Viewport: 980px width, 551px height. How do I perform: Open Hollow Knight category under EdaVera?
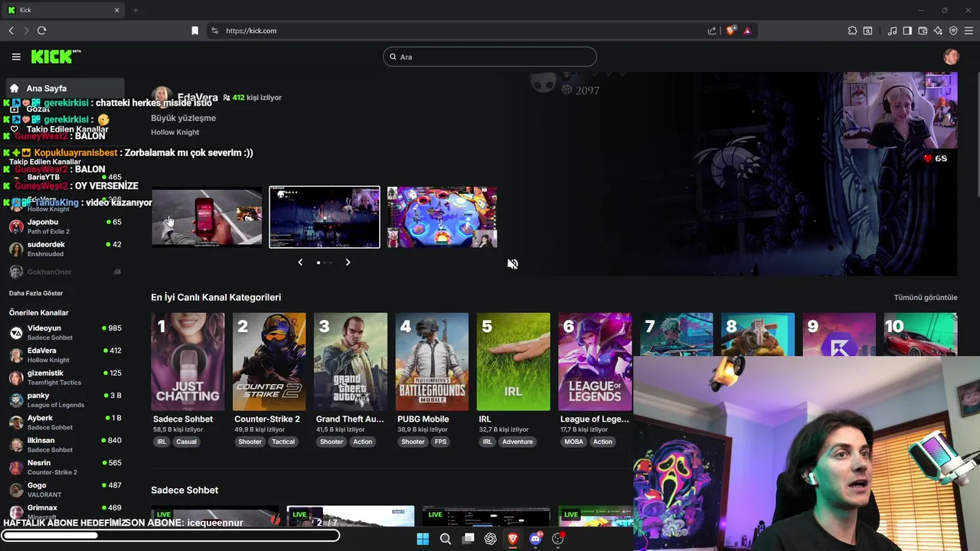click(x=175, y=132)
